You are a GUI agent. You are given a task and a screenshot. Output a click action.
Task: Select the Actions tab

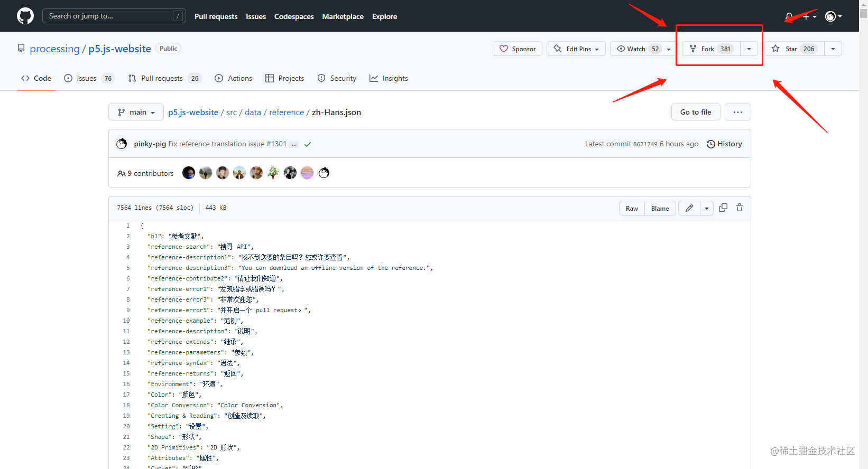point(233,78)
